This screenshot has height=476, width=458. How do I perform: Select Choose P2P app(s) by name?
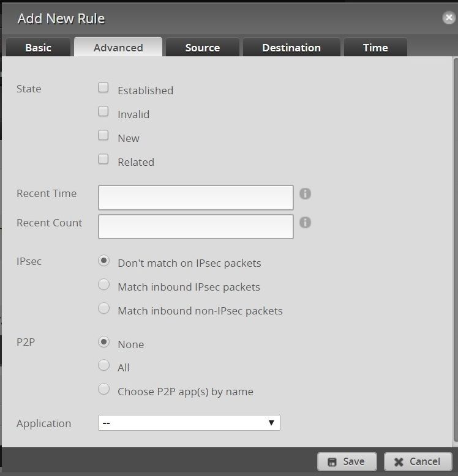(104, 389)
